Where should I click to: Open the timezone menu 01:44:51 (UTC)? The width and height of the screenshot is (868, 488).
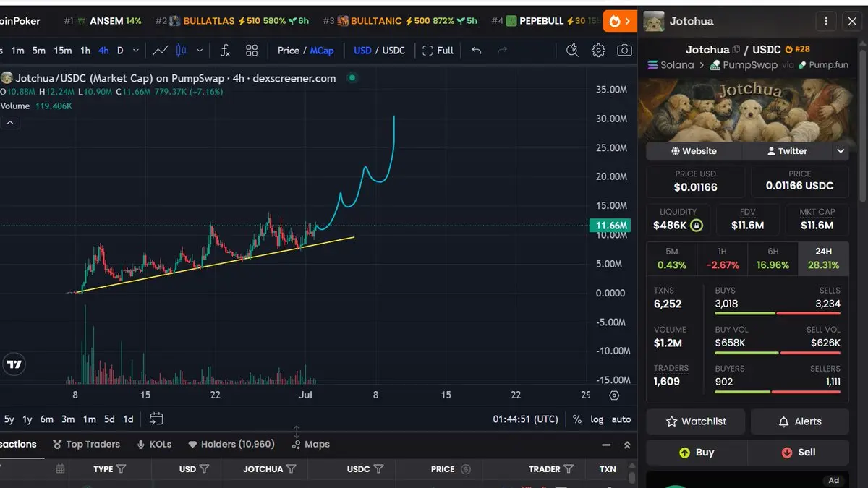[x=525, y=419]
